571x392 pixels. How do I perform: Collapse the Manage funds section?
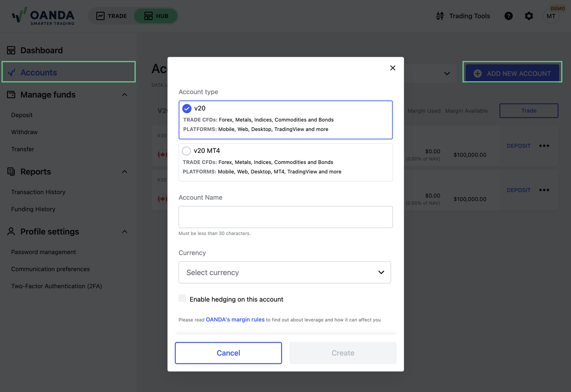(x=125, y=95)
